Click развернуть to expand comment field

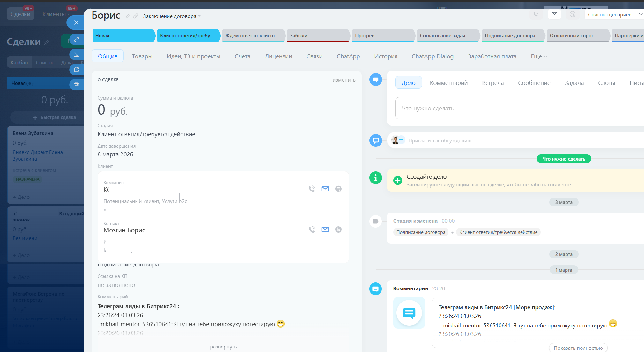[223, 347]
